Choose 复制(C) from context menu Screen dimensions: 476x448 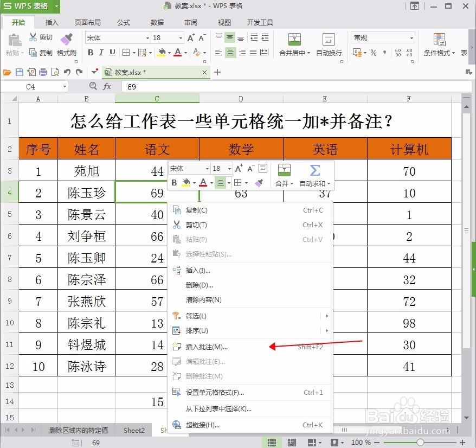coord(250,210)
